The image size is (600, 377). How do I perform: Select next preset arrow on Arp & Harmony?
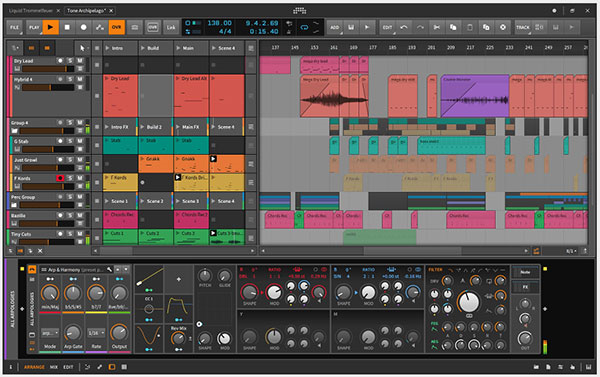126,269
